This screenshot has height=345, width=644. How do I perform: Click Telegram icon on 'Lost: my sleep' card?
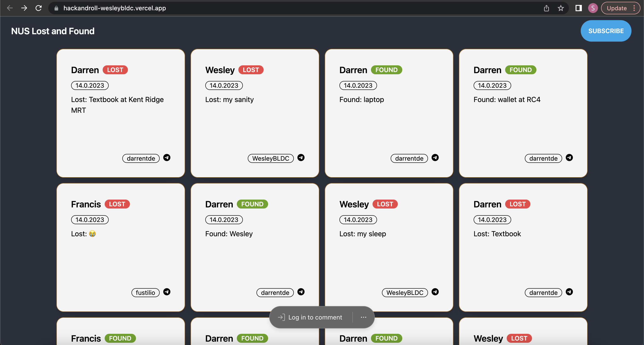click(435, 292)
